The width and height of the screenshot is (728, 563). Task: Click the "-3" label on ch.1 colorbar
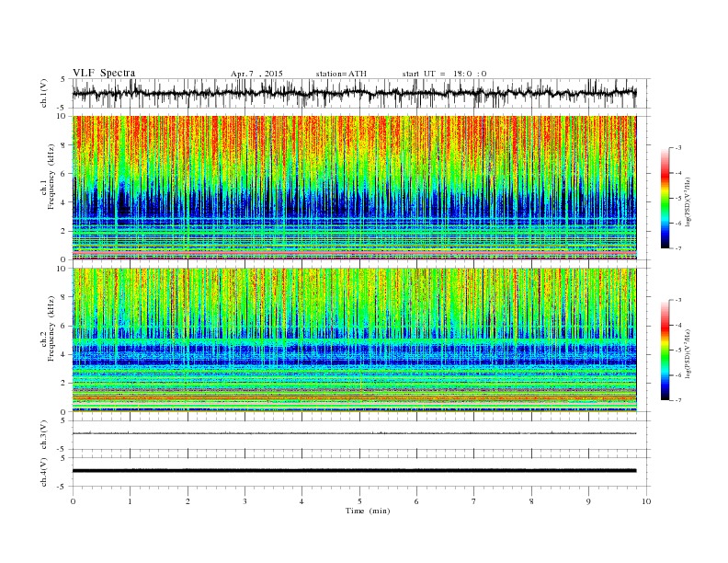(x=678, y=148)
